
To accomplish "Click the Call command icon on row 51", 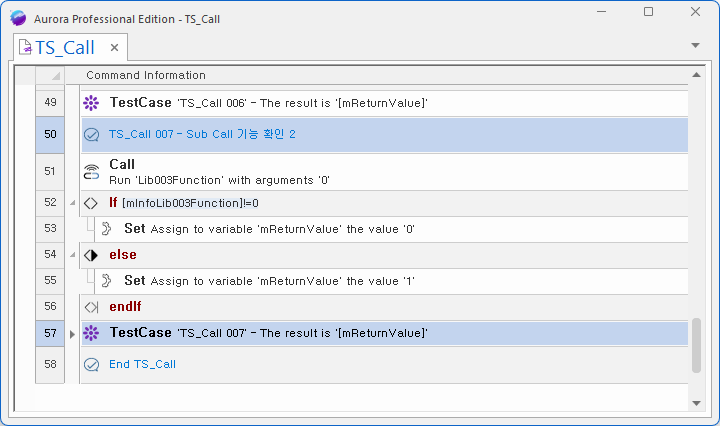I will pyautogui.click(x=91, y=172).
